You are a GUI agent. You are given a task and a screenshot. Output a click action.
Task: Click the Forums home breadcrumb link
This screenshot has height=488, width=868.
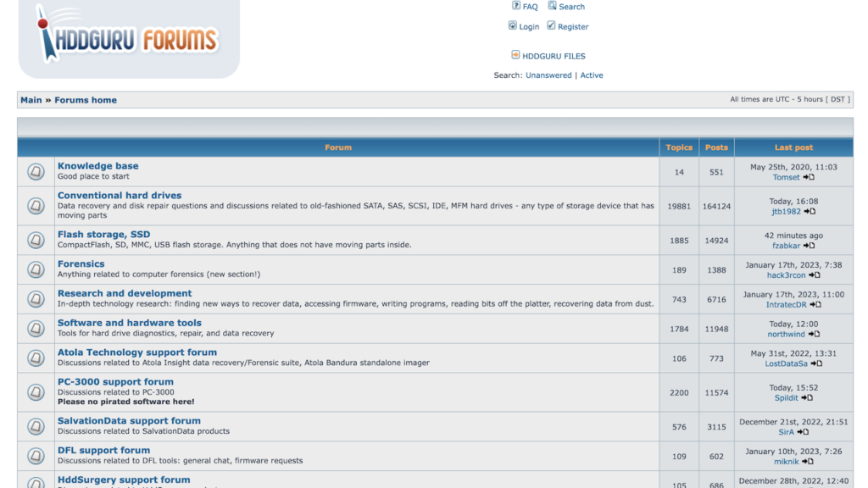point(85,99)
